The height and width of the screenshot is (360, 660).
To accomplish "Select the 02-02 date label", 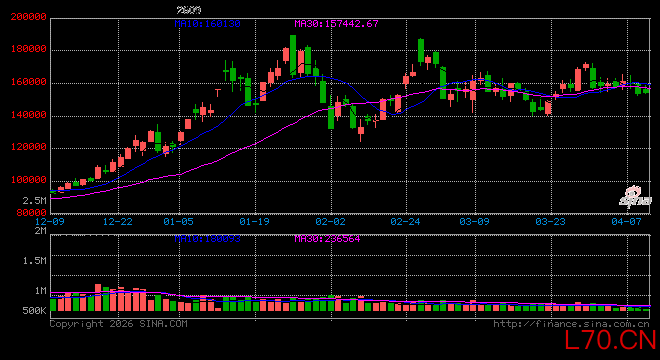I will (x=330, y=221).
